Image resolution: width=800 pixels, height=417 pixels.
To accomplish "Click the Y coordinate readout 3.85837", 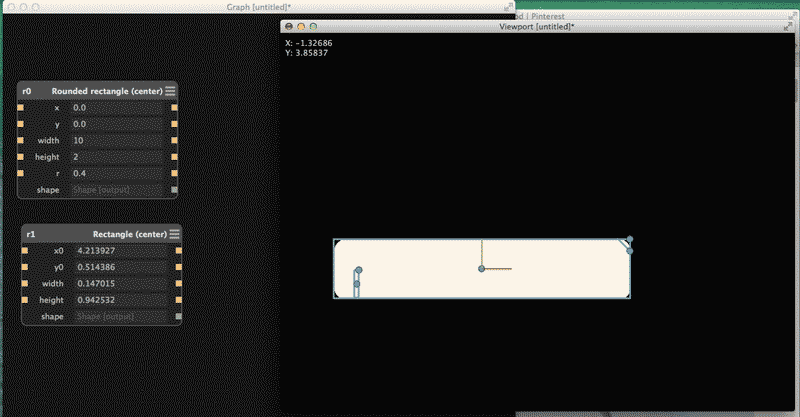I will [x=307, y=53].
